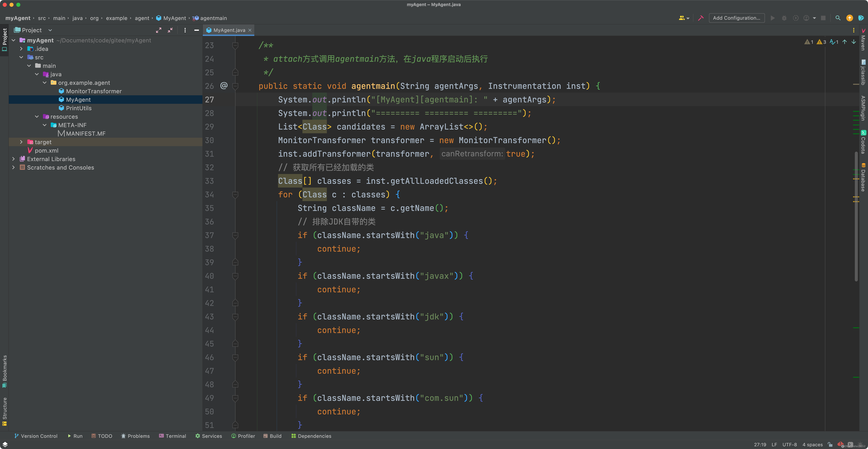Collapse the org.example.agent package
Image resolution: width=868 pixels, height=449 pixels.
[x=44, y=83]
